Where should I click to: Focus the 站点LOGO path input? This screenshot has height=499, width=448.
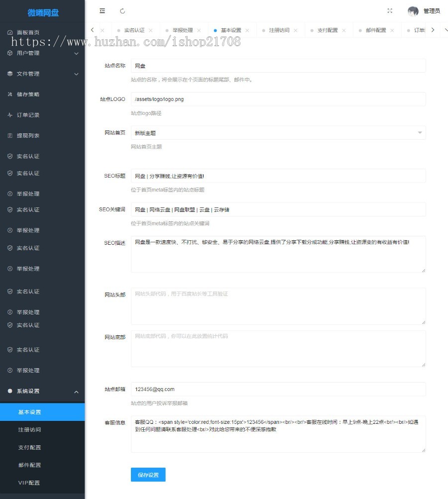point(278,99)
